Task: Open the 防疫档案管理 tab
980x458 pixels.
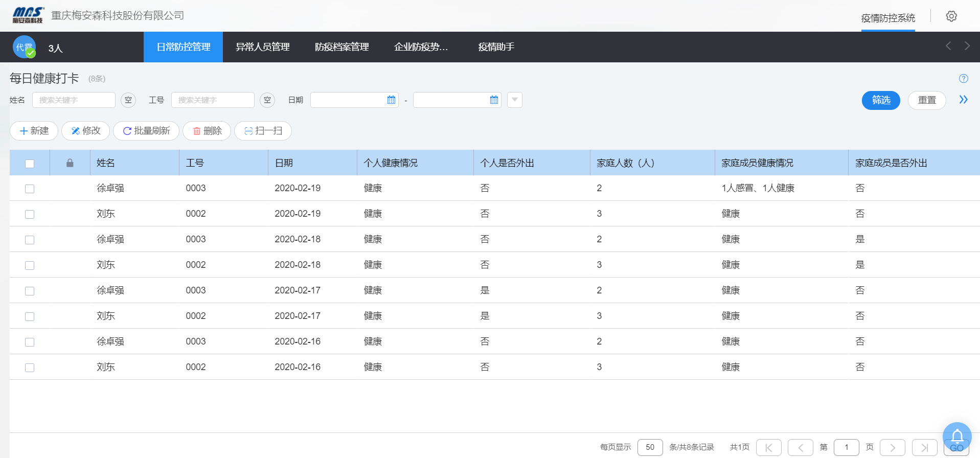Action: click(x=341, y=47)
